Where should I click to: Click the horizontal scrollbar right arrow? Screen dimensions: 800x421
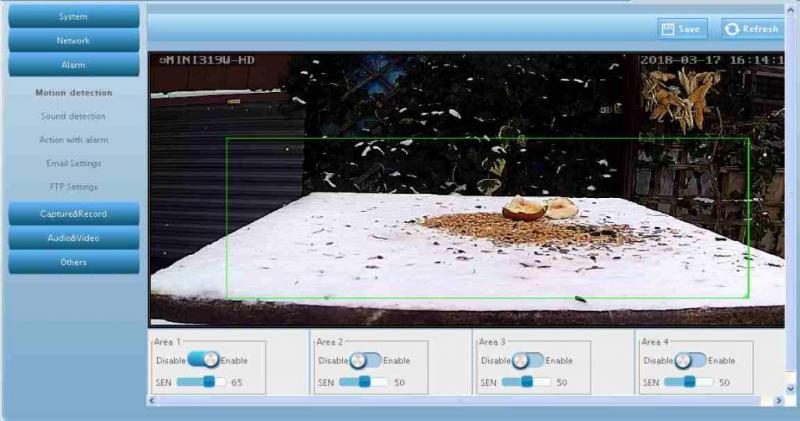coord(778,400)
